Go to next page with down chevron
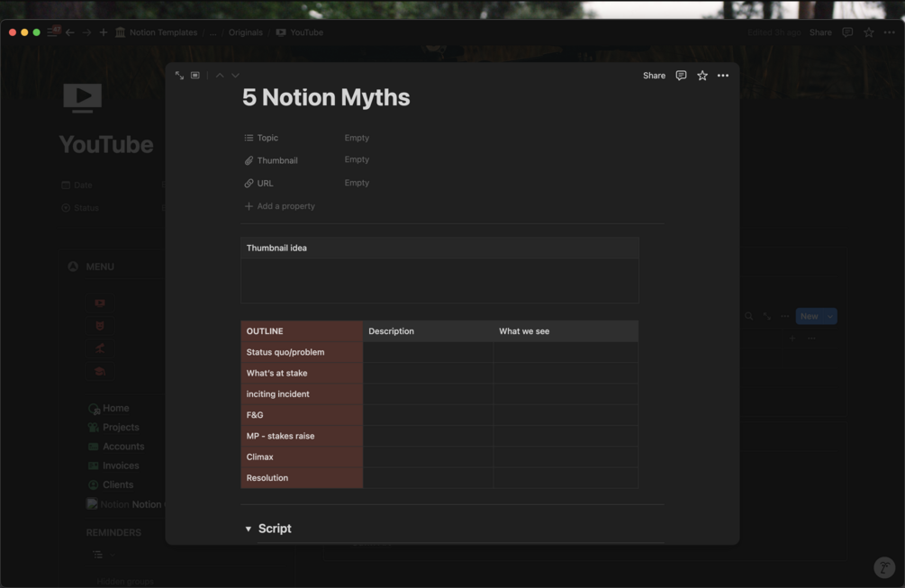Image resolution: width=905 pixels, height=588 pixels. (x=236, y=76)
